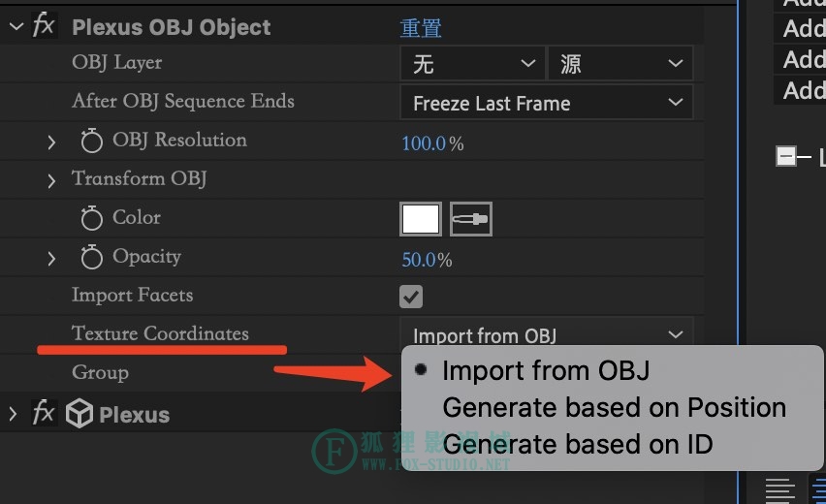Screen dimensions: 826x504
Task: Enable the Opacity stopwatch keyframing
Action: pos(92,257)
